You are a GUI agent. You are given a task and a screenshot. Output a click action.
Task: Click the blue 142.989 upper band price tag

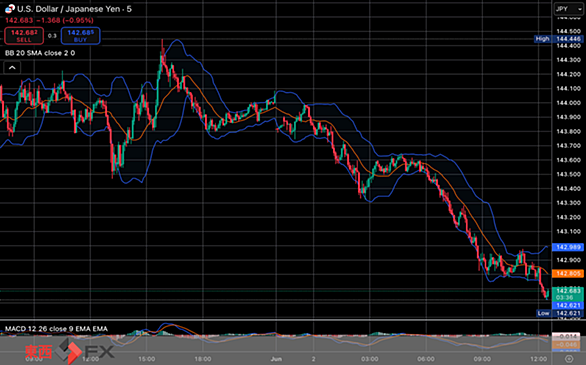(568, 247)
